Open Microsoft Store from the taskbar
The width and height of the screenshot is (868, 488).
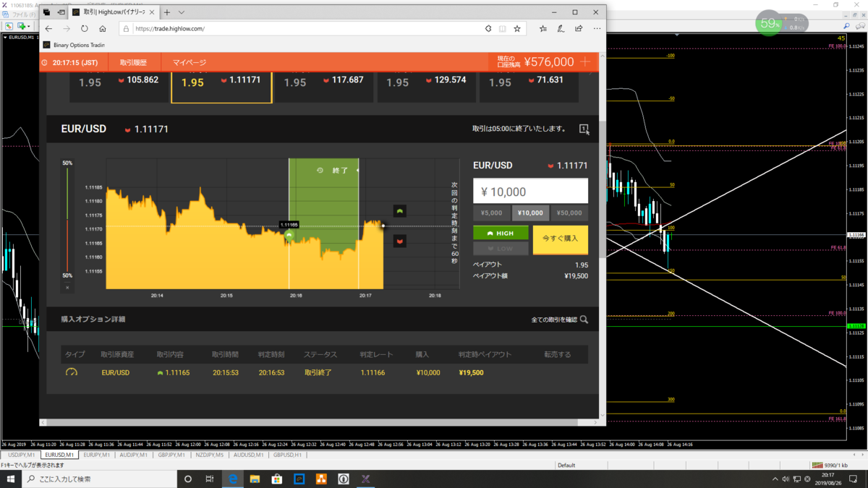click(276, 479)
